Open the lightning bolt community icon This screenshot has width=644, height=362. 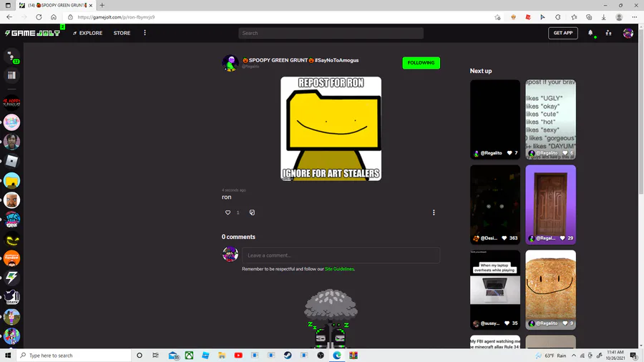pos(11,278)
